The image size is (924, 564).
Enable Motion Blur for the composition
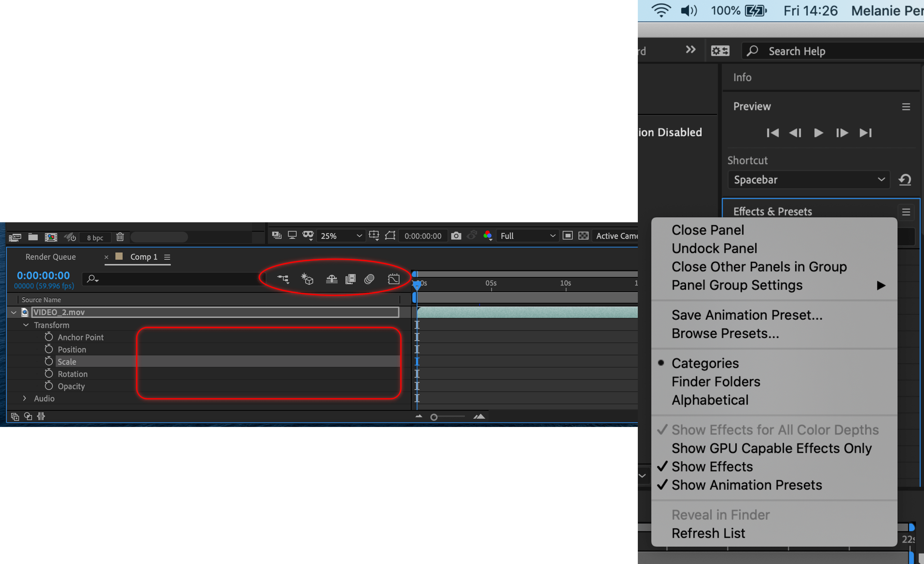[369, 279]
